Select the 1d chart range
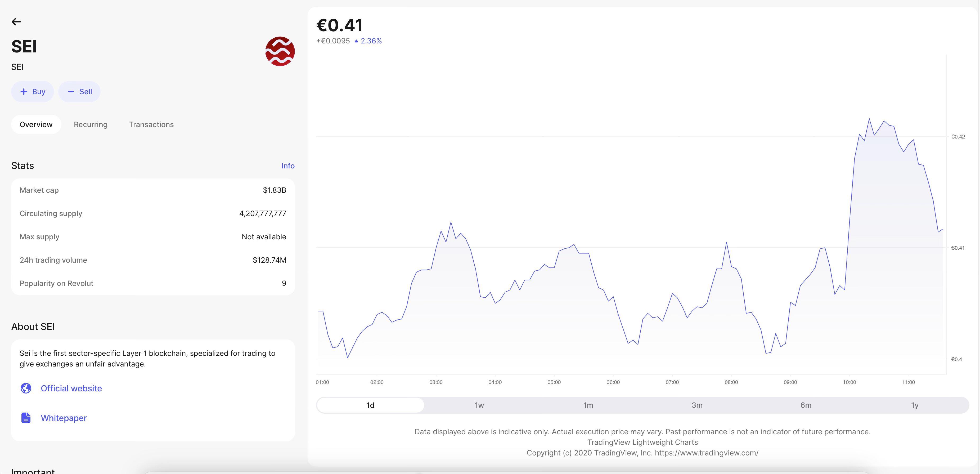The height and width of the screenshot is (474, 980). (x=370, y=405)
